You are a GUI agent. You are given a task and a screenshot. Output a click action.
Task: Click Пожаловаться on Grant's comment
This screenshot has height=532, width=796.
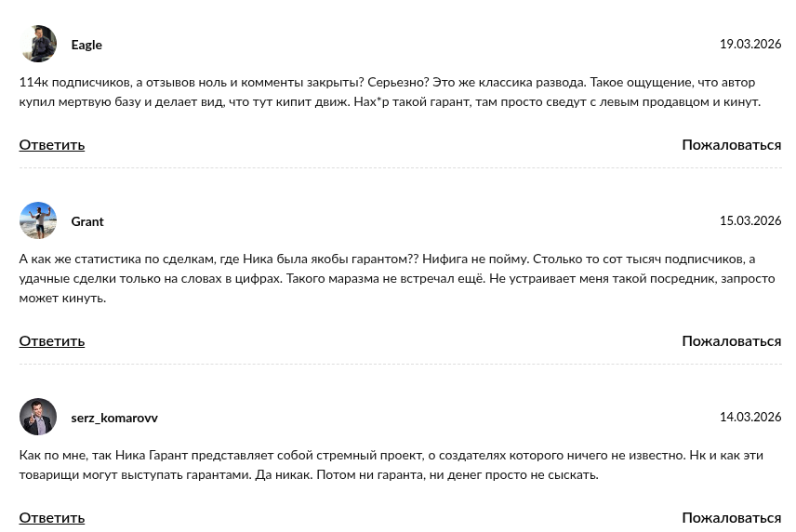coord(731,340)
